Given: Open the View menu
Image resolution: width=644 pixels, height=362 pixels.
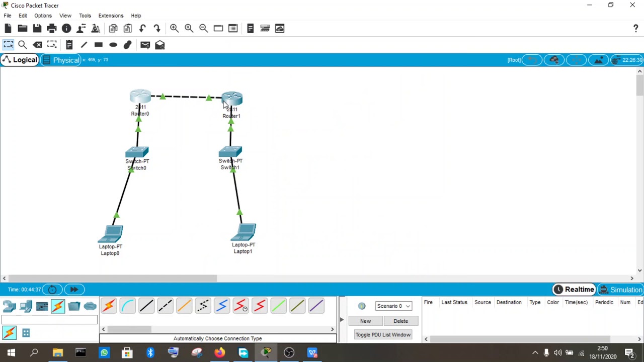Looking at the screenshot, I should tap(65, 16).
